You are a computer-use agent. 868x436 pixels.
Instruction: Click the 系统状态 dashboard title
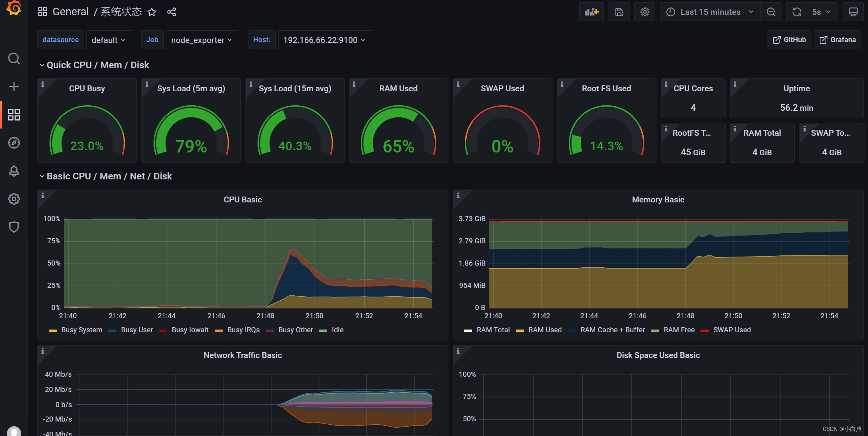pyautogui.click(x=121, y=12)
